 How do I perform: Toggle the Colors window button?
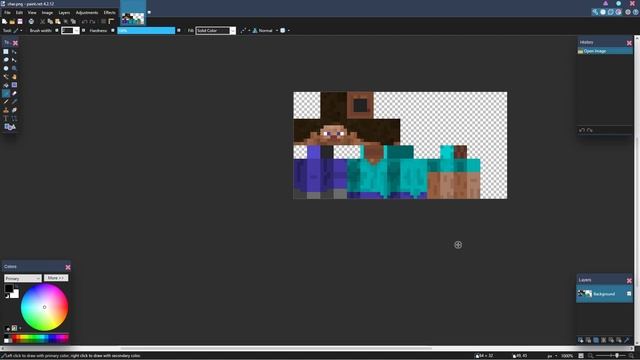[618, 12]
